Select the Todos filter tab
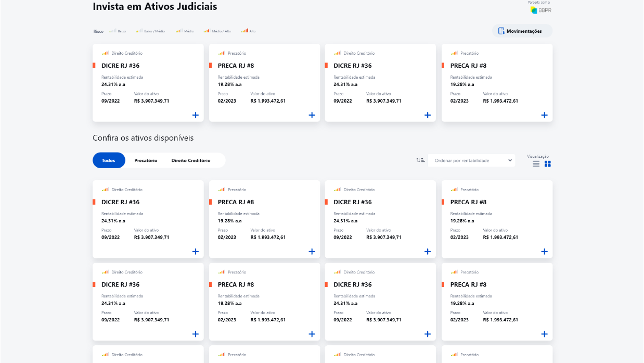644x363 pixels. [109, 160]
